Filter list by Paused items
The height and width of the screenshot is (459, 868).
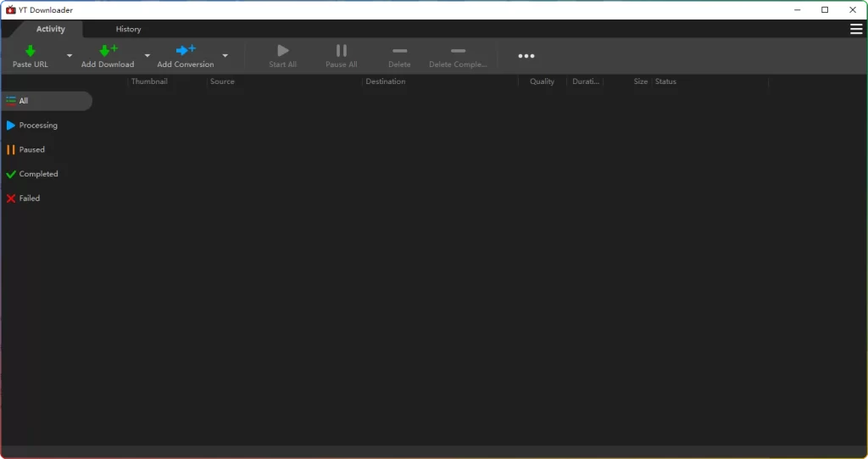[31, 150]
